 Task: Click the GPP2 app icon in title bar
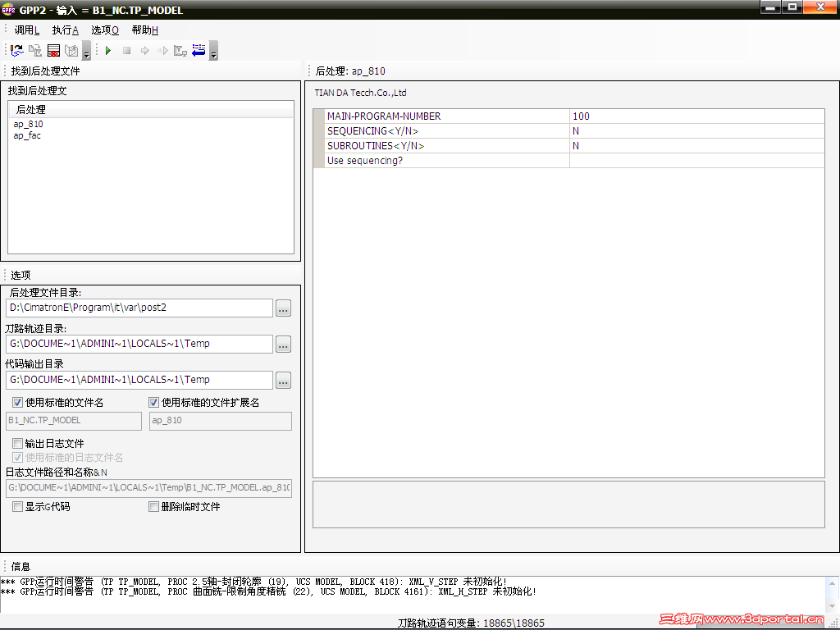pyautogui.click(x=8, y=10)
